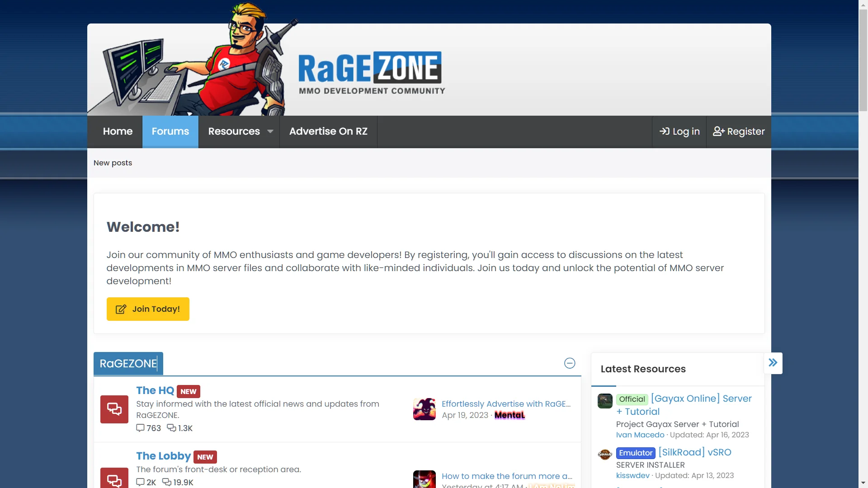Go to Home tab

pos(118,131)
